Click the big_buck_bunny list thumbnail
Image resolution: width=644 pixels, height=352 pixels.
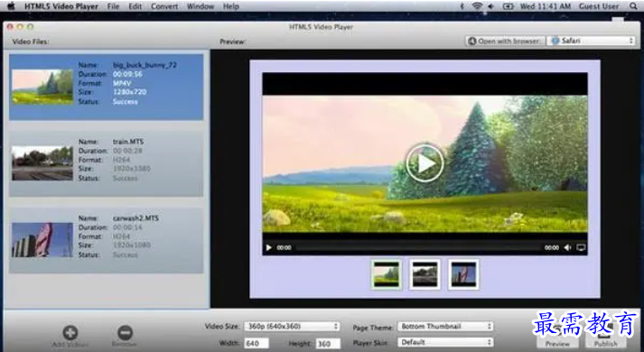[42, 87]
